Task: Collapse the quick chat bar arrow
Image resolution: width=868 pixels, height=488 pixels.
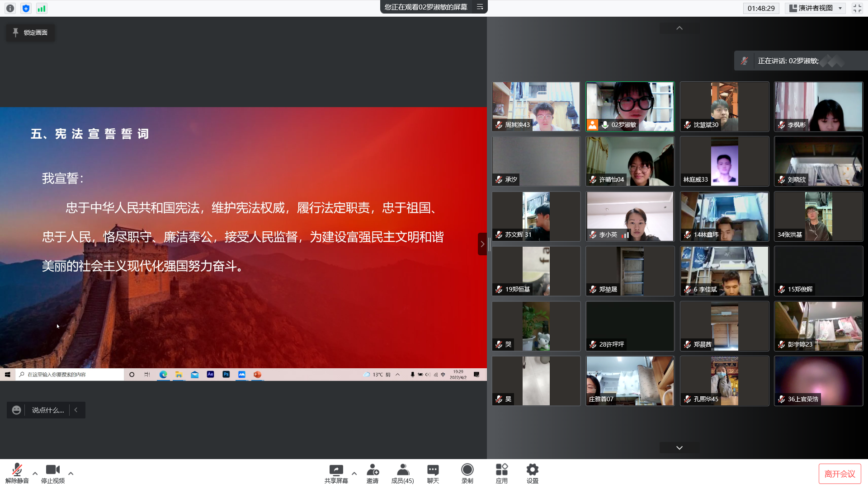Action: pos(76,410)
